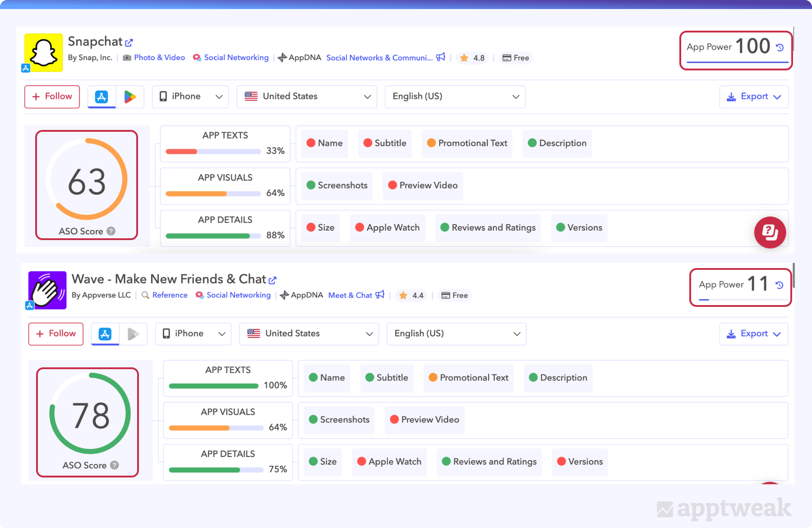Open ASO Score help tooltip for Snapchat
This screenshot has height=528, width=812.
tap(111, 231)
